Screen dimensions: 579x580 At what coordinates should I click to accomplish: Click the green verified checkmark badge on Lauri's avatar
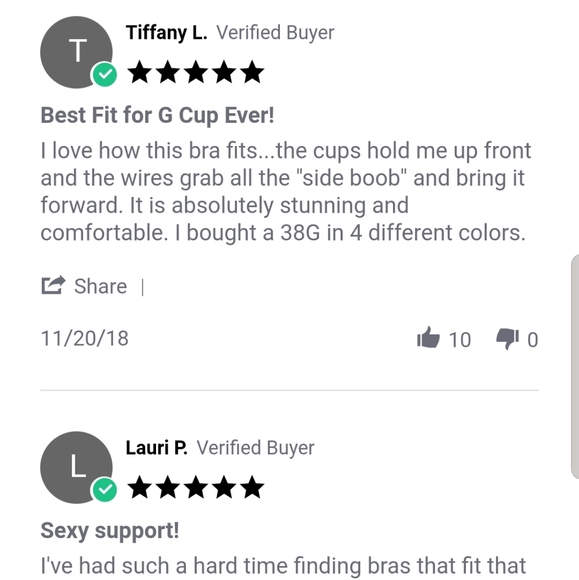pos(105,489)
